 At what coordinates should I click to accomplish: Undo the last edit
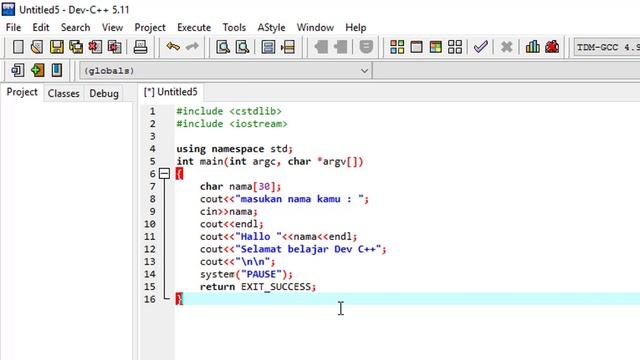[x=173, y=47]
